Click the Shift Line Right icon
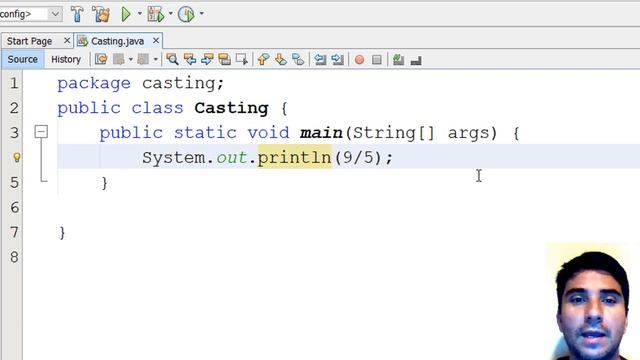 click(338, 60)
